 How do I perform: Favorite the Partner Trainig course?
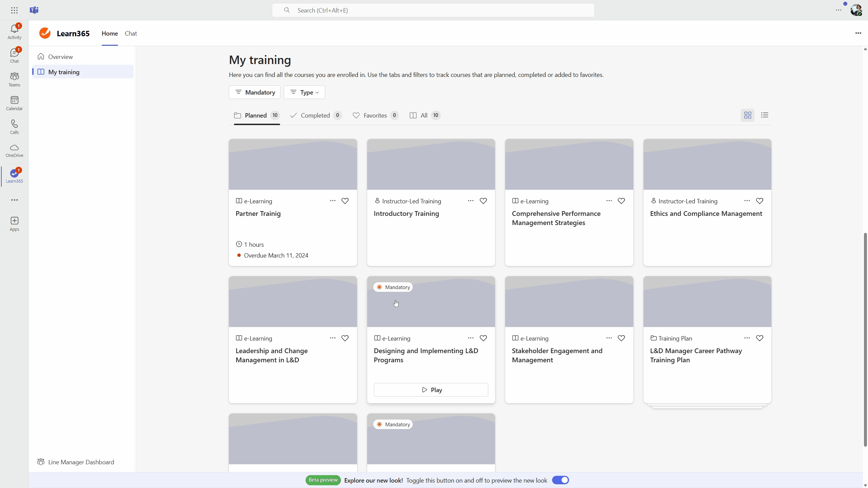(x=345, y=201)
